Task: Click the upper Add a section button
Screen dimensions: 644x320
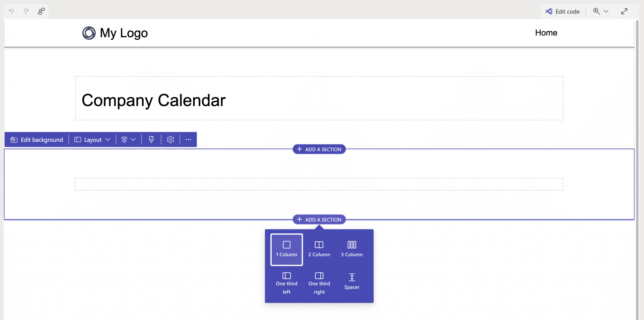Action: point(319,149)
